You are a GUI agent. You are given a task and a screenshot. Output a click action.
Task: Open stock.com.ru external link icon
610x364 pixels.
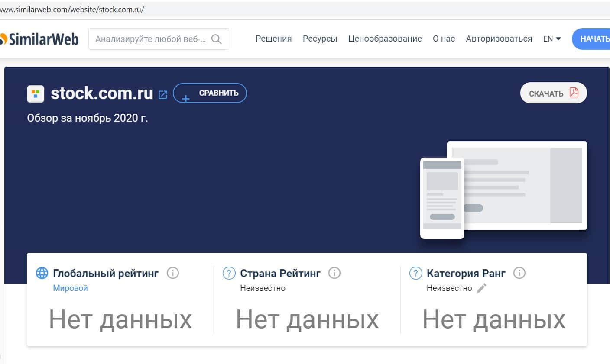pos(163,94)
